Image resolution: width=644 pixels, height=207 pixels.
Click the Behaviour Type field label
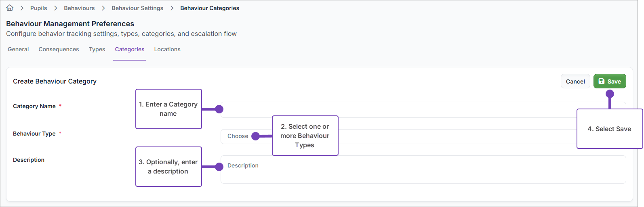(x=34, y=134)
